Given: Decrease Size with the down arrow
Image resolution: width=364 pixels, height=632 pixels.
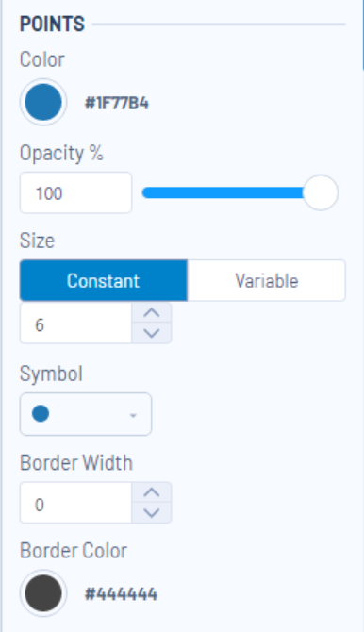Looking at the screenshot, I should (x=152, y=333).
